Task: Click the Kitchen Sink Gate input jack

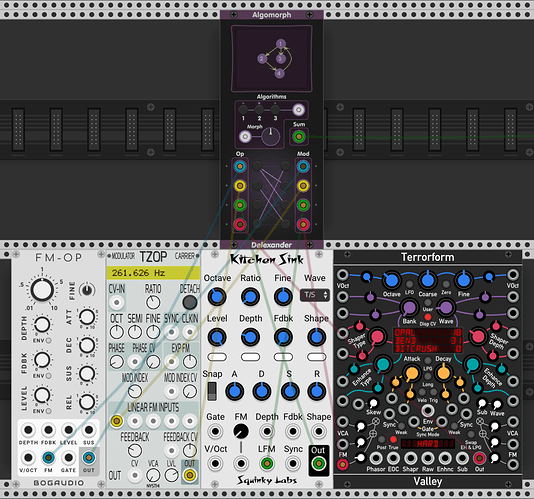Action: coord(215,431)
